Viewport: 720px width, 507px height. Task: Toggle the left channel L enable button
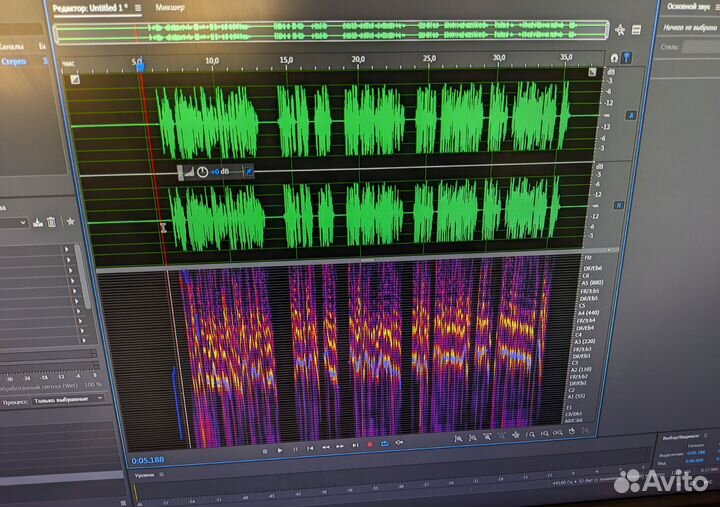tap(631, 116)
